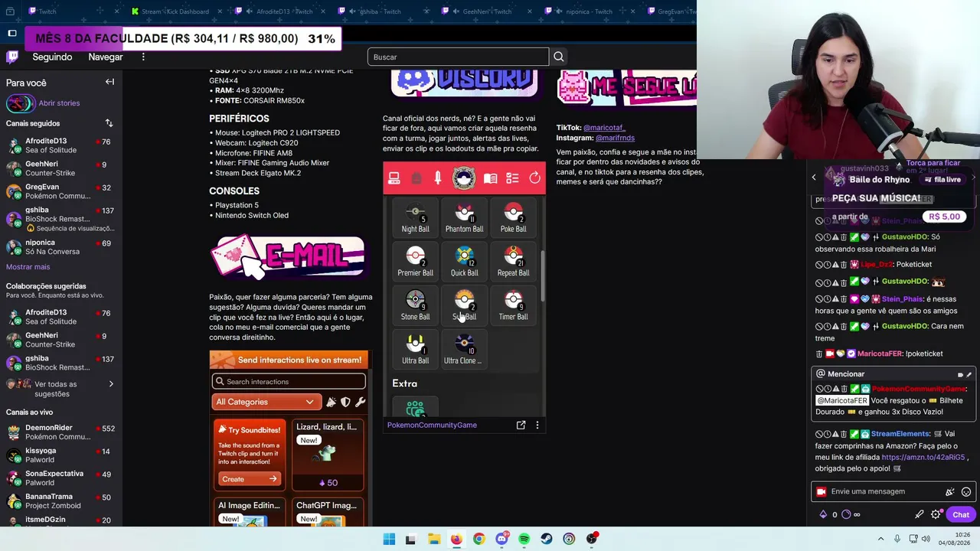Open the Windows Start menu
The height and width of the screenshot is (551, 980).
pos(389,540)
